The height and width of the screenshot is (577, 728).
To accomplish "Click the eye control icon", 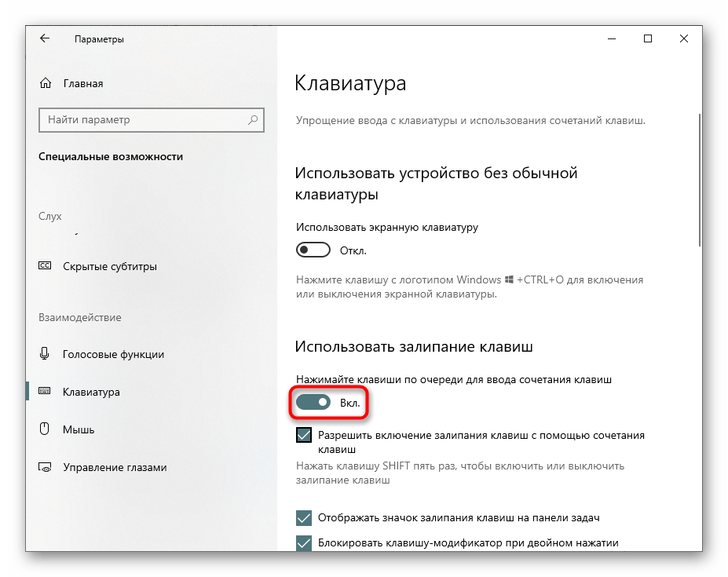I will [45, 467].
